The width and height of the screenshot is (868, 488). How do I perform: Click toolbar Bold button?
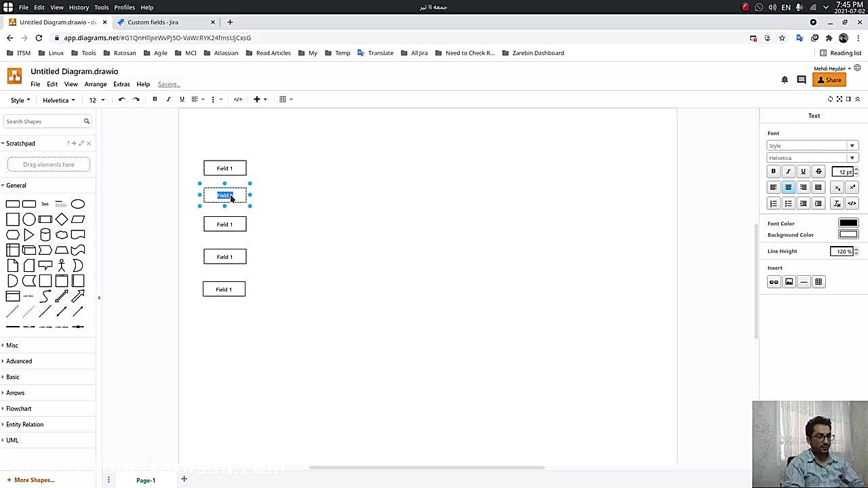155,100
